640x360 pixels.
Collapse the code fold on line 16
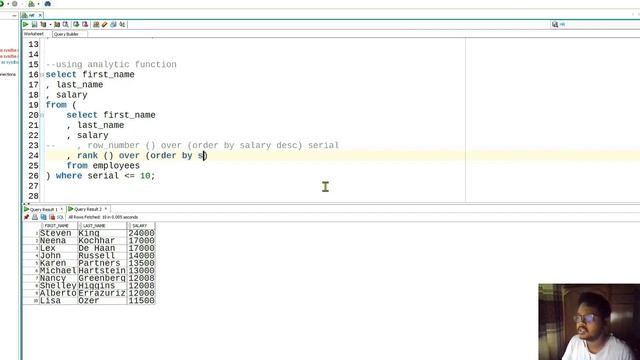[x=42, y=75]
